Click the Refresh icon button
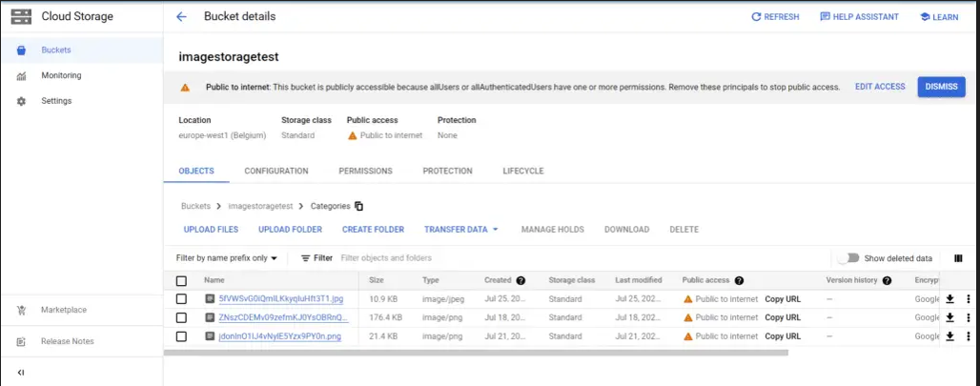The height and width of the screenshot is (386, 980). pos(757,17)
